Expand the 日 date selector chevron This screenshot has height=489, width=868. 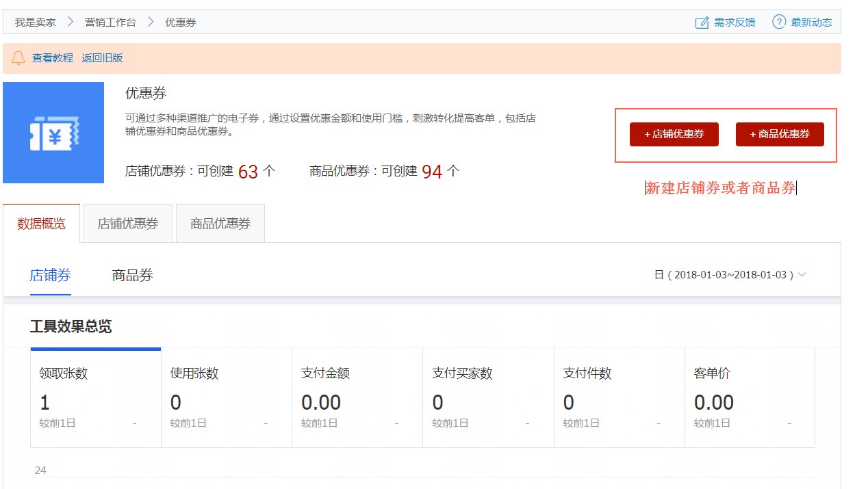[x=802, y=274]
